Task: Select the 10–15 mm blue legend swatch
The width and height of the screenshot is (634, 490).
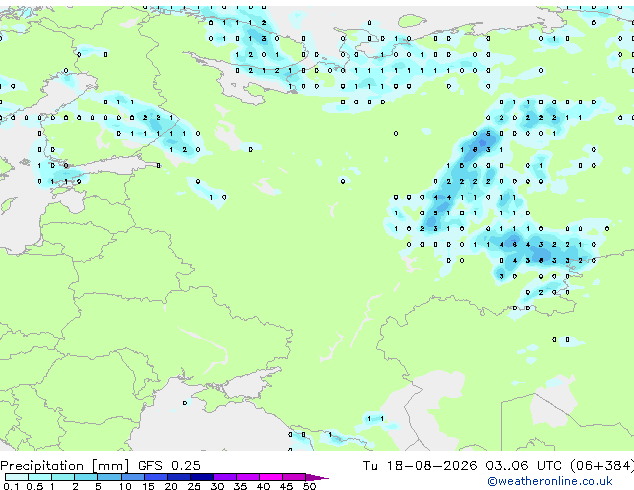Action: (132, 477)
